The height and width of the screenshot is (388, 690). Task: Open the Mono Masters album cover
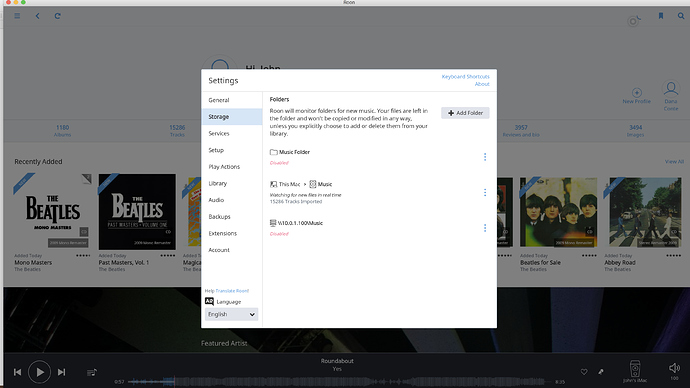click(x=53, y=212)
